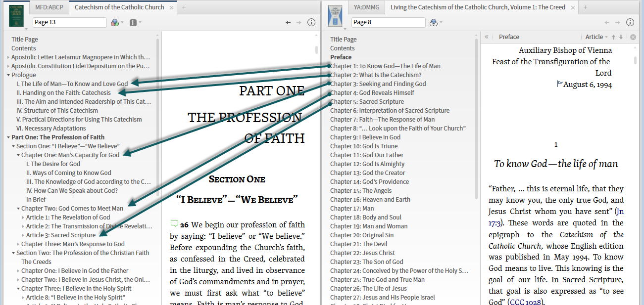Go forward in Catechism panel history
This screenshot has width=644, height=305.
[298, 22]
